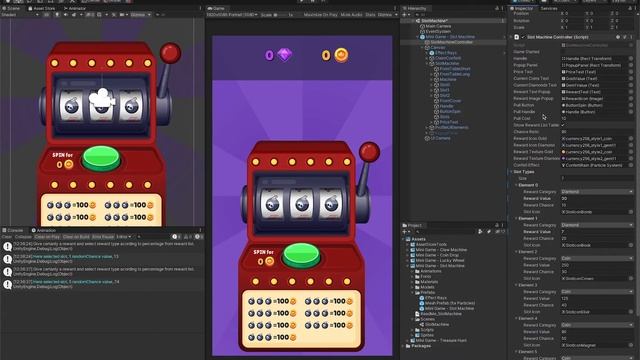Select UI Camera in Hierarchy
The width and height of the screenshot is (640, 360).
point(440,138)
